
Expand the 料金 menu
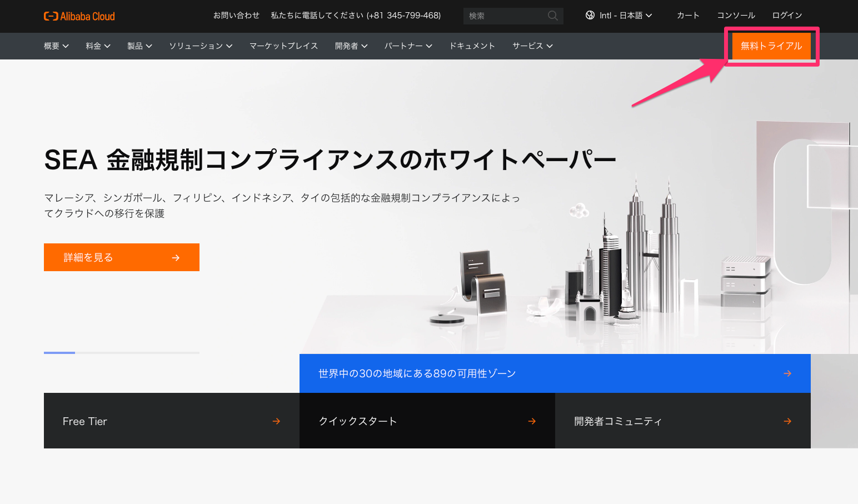point(98,46)
